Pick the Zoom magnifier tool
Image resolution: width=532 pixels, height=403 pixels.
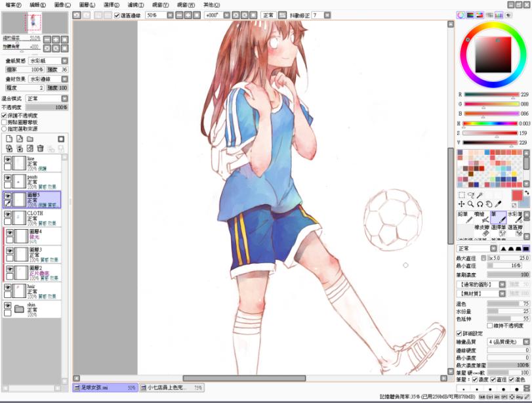pyautogui.click(x=470, y=204)
